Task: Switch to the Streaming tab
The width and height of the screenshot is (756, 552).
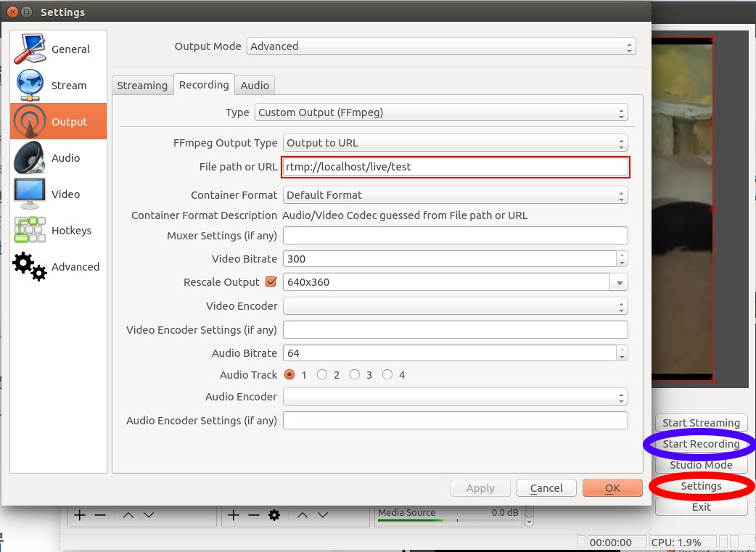Action: pyautogui.click(x=142, y=85)
